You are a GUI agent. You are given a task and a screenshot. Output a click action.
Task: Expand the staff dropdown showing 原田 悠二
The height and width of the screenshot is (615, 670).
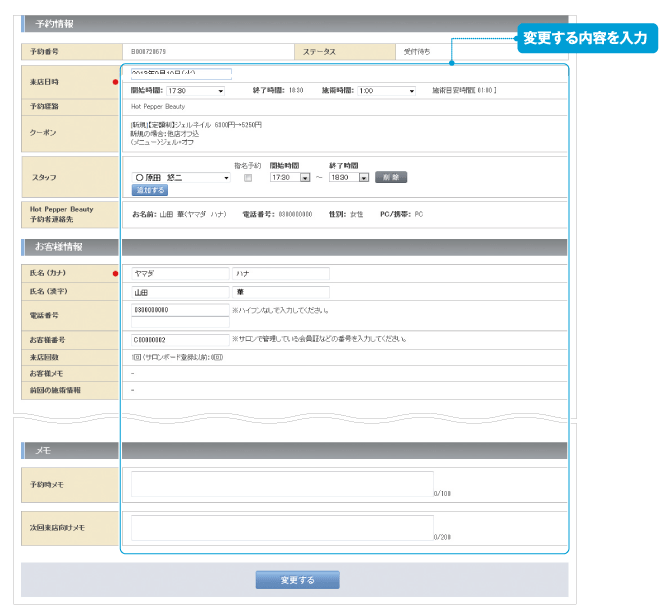click(x=181, y=178)
